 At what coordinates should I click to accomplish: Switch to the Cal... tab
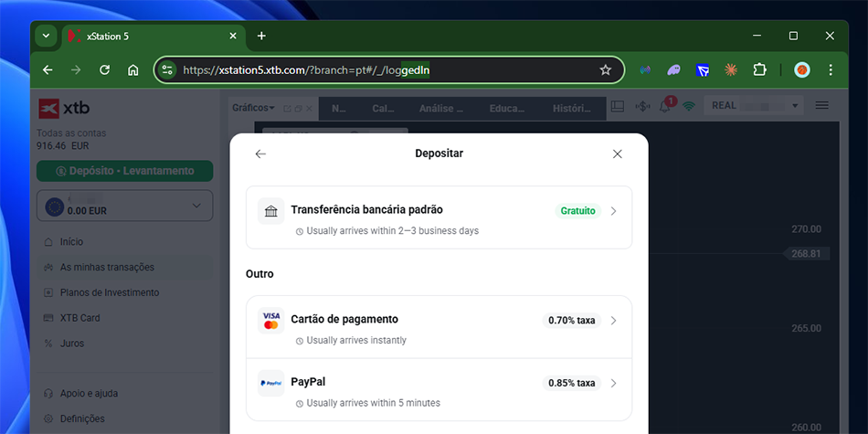(x=383, y=109)
